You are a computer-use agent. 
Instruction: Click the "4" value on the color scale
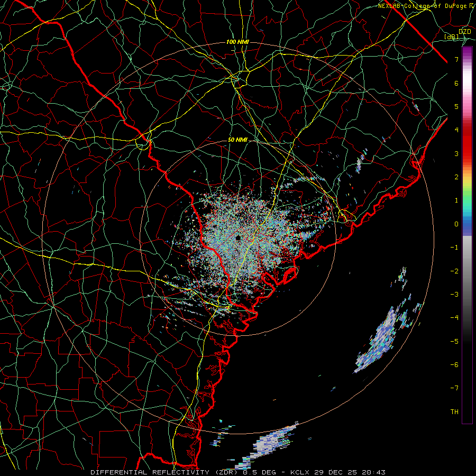pos(456,130)
